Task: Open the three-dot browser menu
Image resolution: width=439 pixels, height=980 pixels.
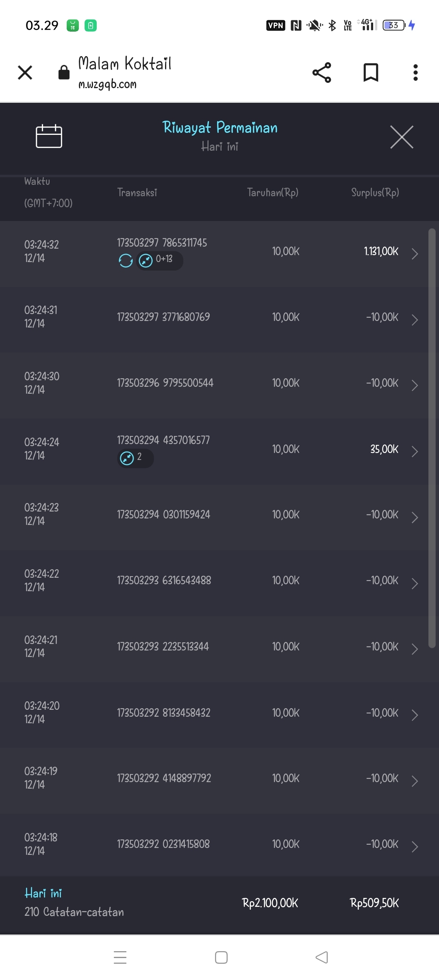Action: [415, 73]
